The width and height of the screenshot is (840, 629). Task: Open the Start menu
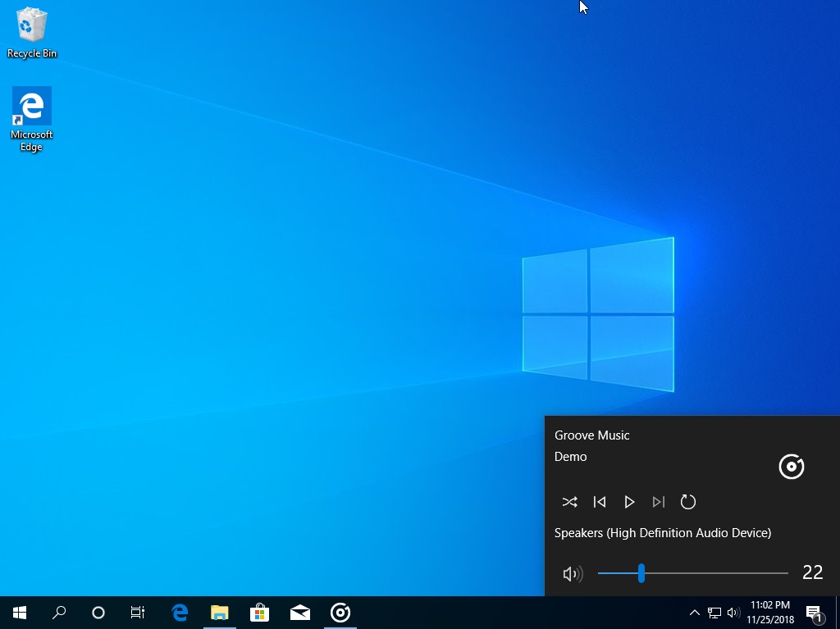click(x=18, y=612)
